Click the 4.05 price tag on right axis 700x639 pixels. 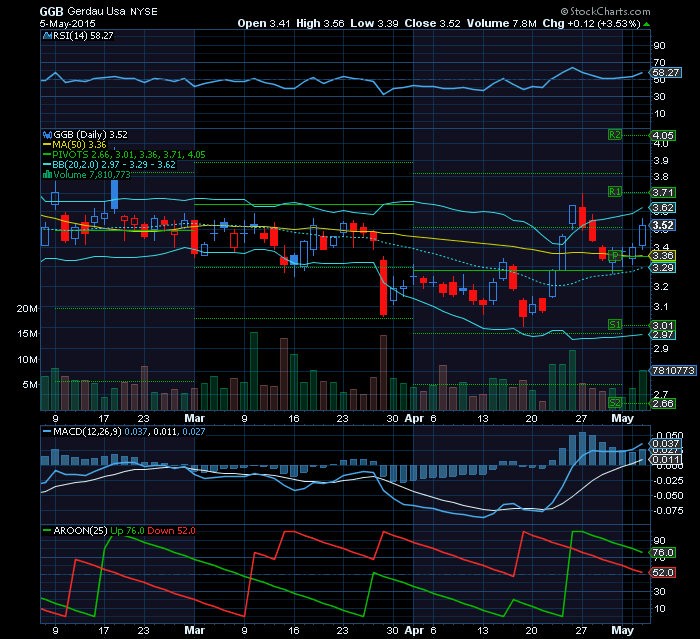663,135
